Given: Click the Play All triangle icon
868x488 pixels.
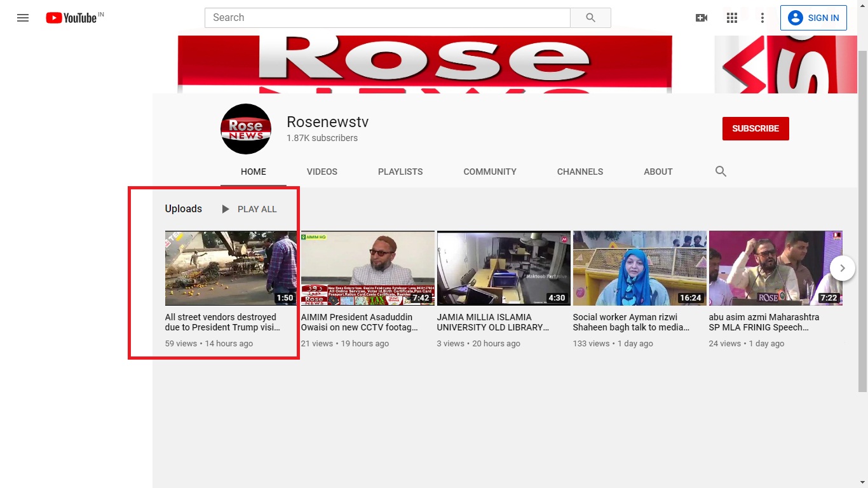Looking at the screenshot, I should coord(225,209).
